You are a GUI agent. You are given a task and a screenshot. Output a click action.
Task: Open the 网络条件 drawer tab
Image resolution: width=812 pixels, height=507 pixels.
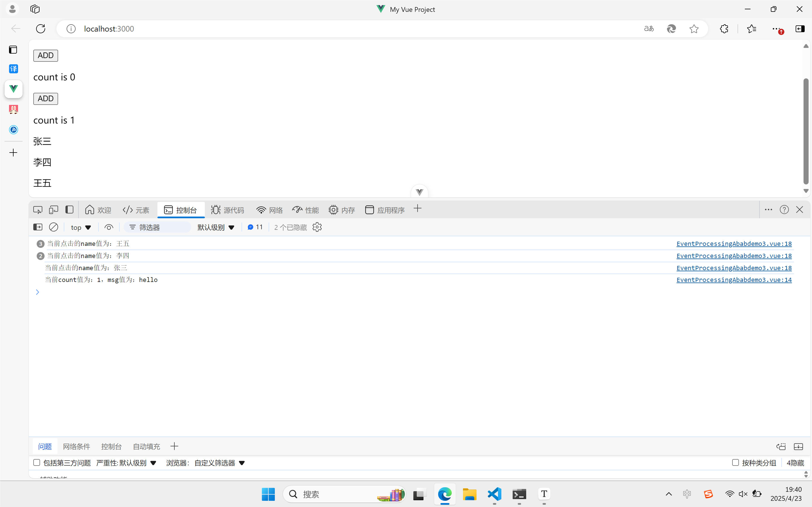click(76, 446)
